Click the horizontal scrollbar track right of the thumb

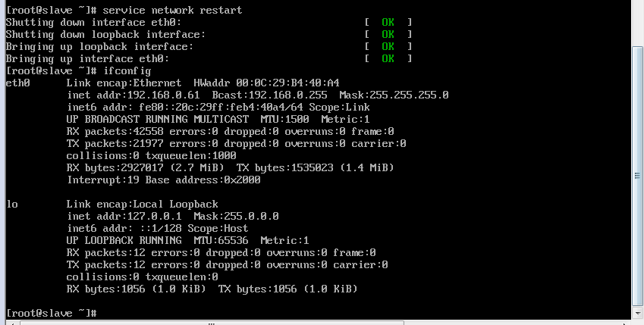coord(513,323)
